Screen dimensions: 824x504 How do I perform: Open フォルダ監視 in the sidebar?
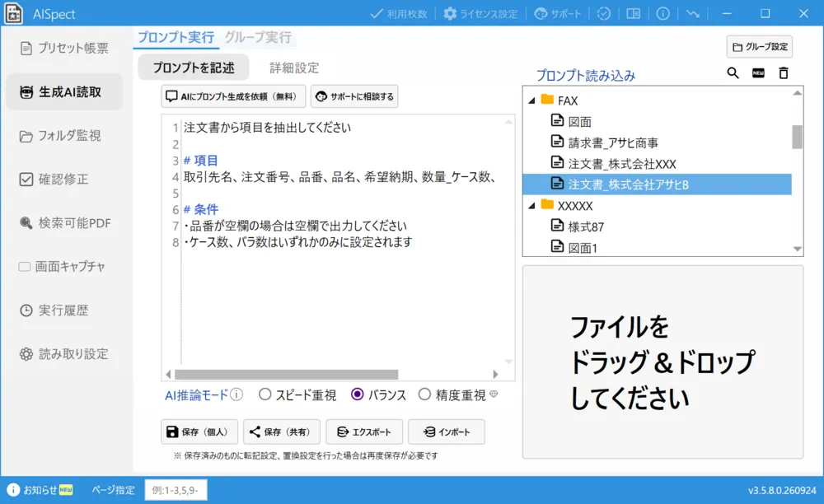(x=64, y=136)
